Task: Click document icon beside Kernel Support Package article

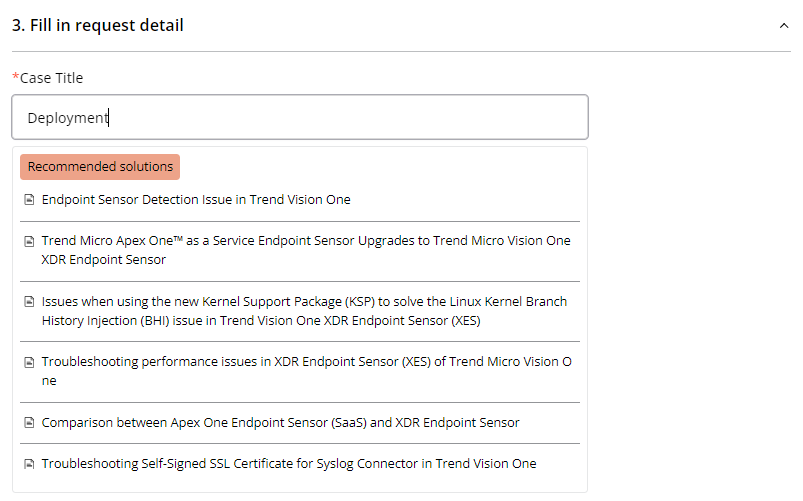Action: point(29,302)
